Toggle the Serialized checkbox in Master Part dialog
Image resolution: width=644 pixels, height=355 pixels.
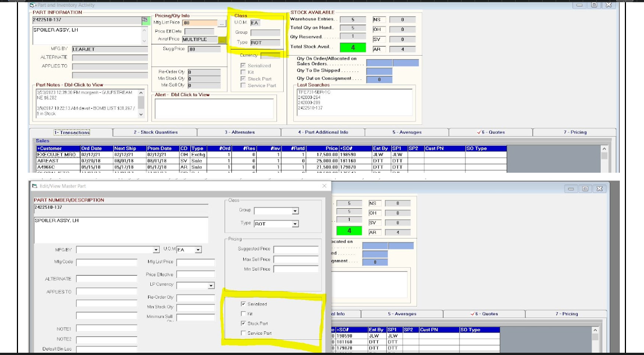(243, 304)
